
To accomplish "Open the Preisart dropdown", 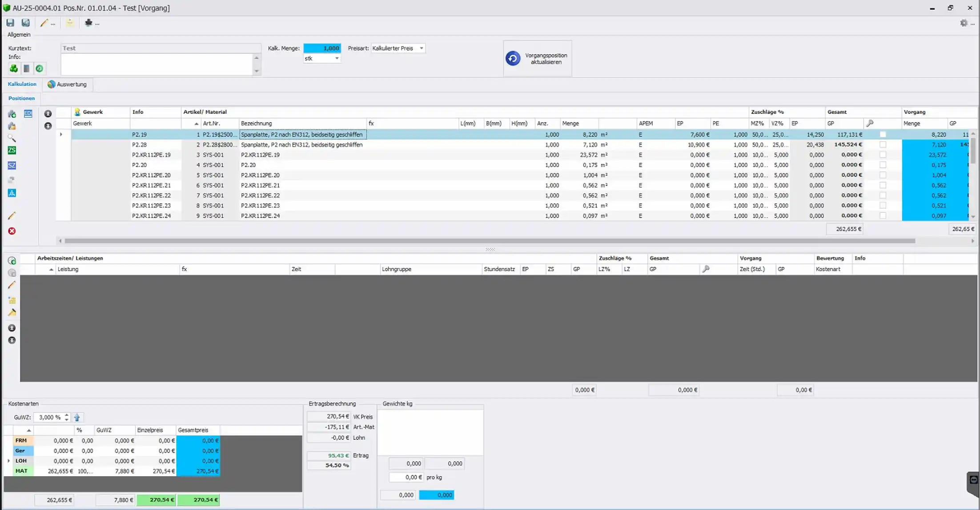I will (421, 48).
